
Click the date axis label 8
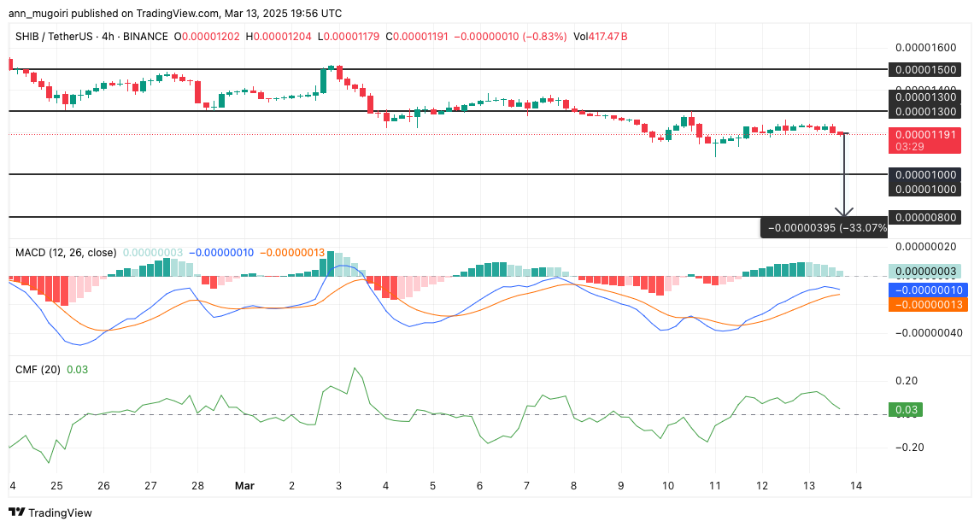tap(574, 486)
